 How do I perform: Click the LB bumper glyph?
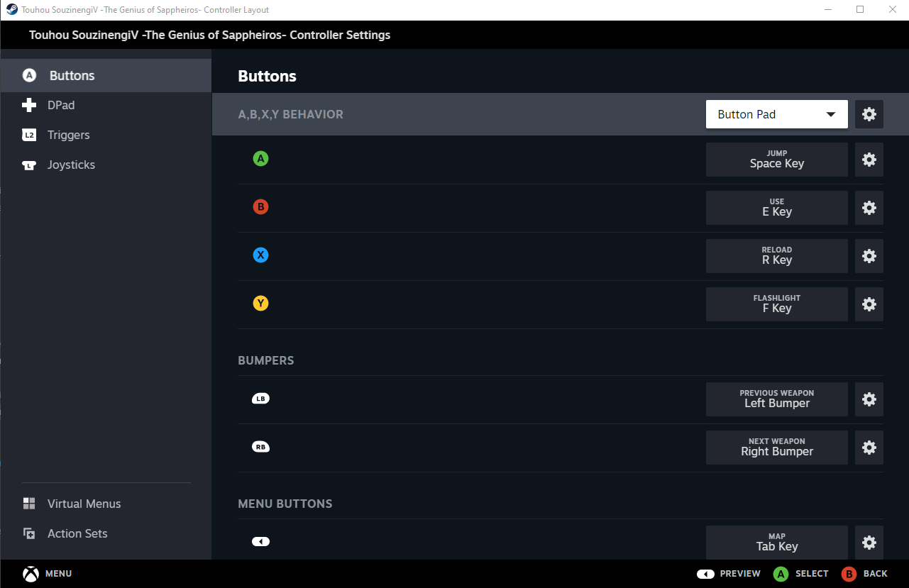tap(260, 399)
